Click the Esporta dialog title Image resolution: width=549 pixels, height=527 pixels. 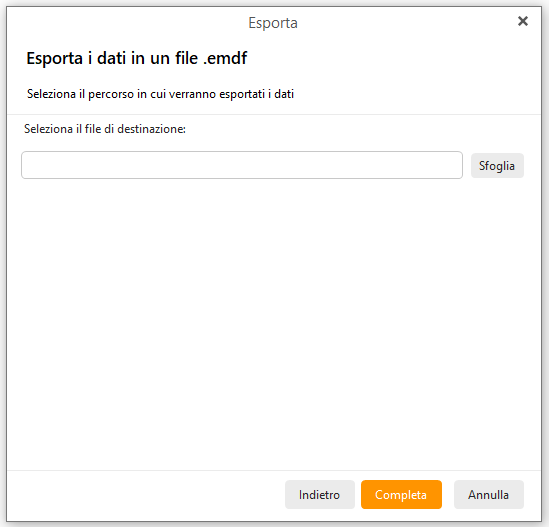click(273, 23)
